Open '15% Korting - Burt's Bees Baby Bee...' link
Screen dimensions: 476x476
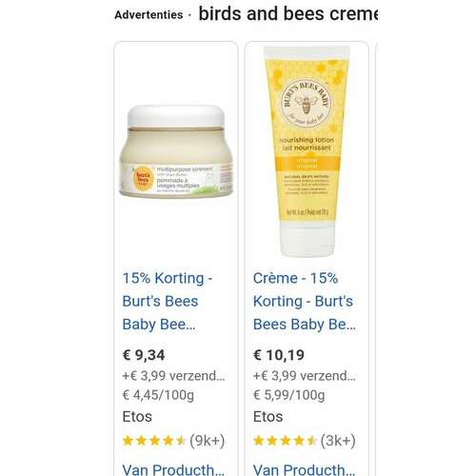coord(168,301)
